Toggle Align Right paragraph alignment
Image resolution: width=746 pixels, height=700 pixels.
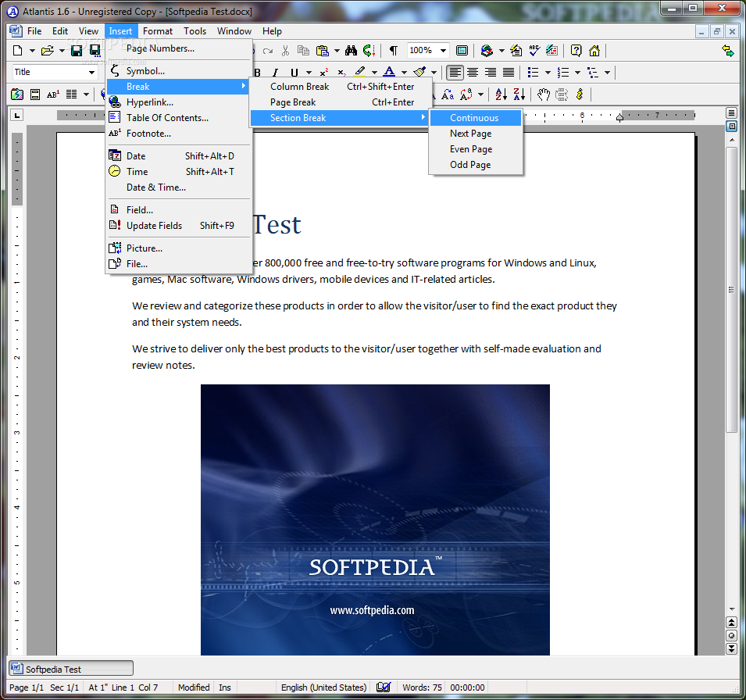(x=491, y=73)
